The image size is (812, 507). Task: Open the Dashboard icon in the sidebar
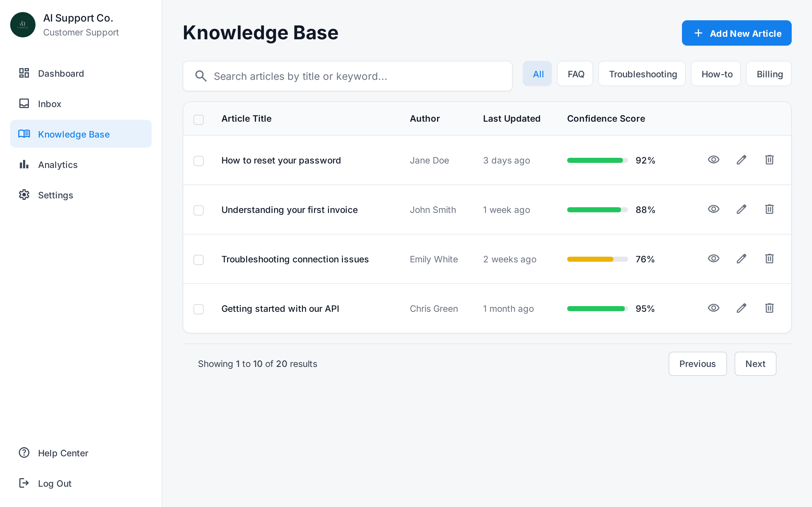coord(24,73)
